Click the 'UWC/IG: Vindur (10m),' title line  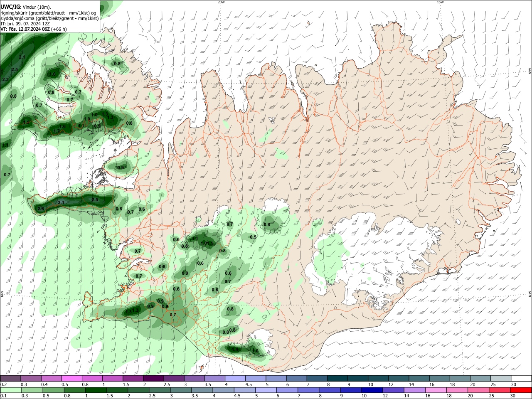coord(26,7)
